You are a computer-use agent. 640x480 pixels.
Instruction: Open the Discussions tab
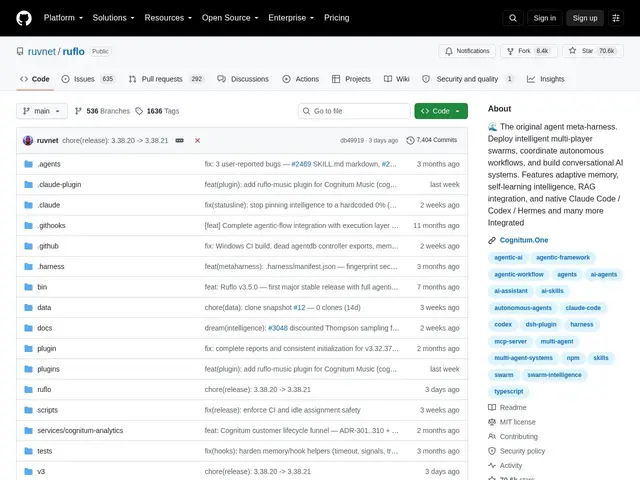[243, 79]
